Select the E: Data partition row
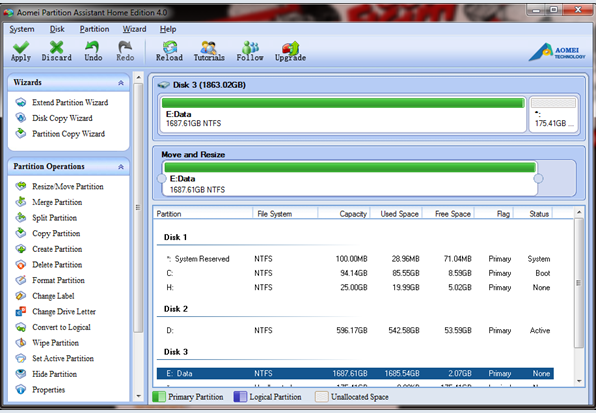The width and height of the screenshot is (596, 413). pos(355,373)
